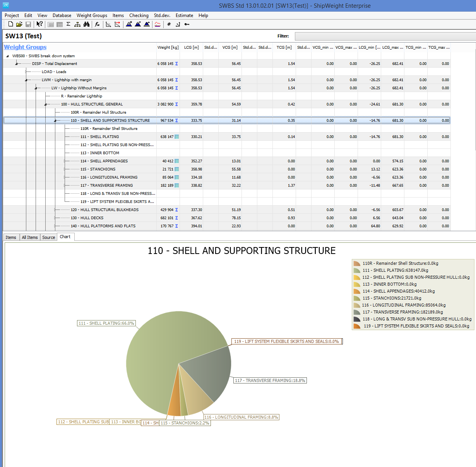476x467 pixels.
Task: Click the trend chart toolbar icon
Action: pos(108,24)
